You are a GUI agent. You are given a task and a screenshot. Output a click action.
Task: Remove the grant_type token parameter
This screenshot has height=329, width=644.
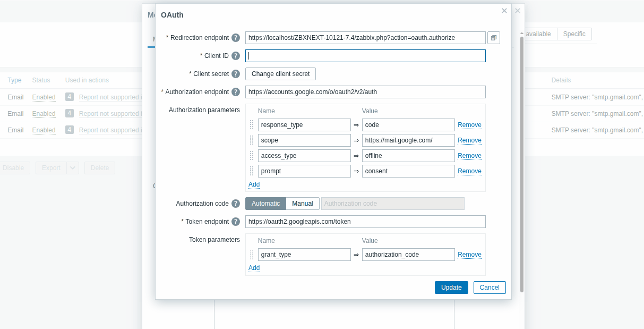point(469,255)
